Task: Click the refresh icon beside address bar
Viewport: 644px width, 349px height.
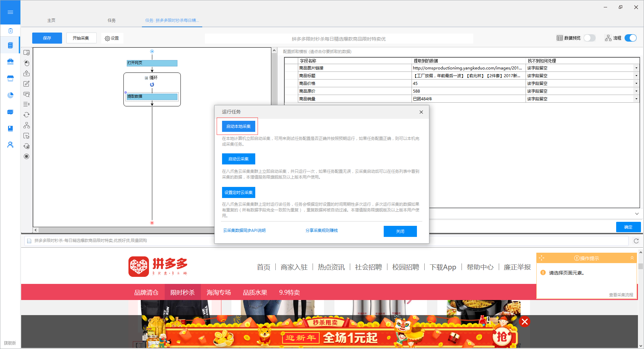Action: [636, 241]
